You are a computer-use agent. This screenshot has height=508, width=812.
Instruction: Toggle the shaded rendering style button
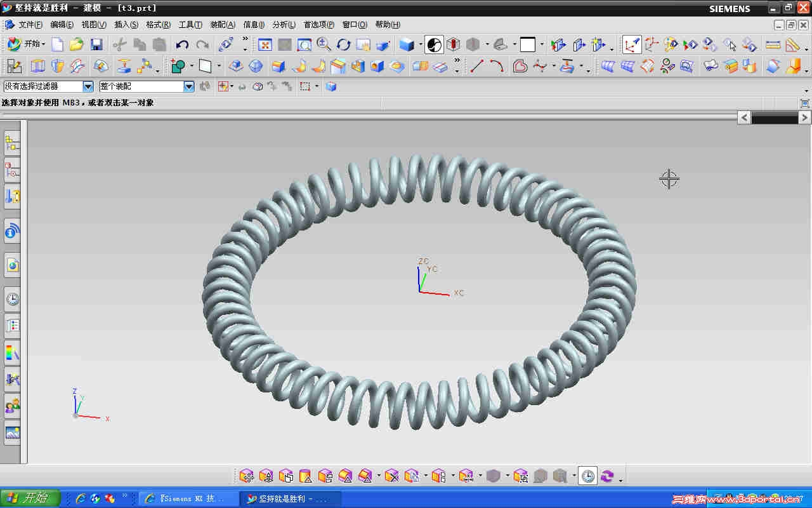point(407,44)
